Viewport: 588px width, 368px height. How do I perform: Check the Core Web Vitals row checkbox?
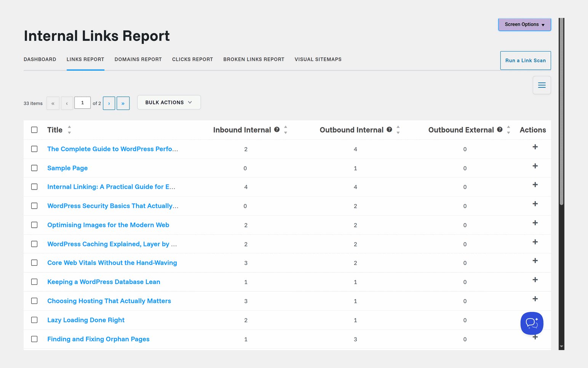point(34,263)
